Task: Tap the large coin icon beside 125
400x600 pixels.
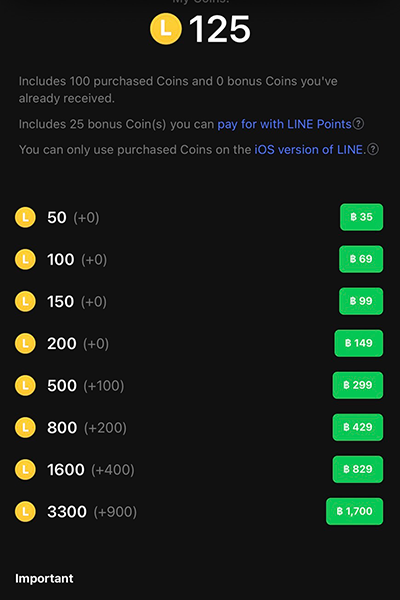Action: point(165,29)
